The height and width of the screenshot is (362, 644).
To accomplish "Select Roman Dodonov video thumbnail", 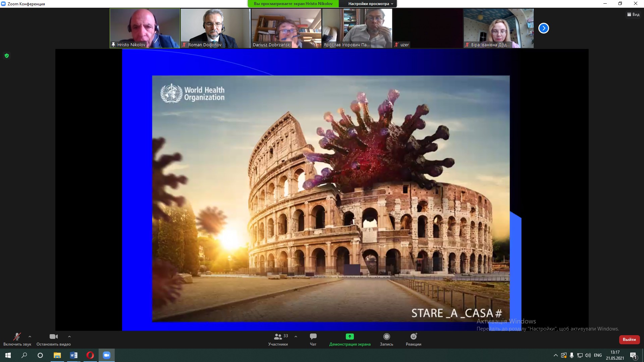I will 215,28.
